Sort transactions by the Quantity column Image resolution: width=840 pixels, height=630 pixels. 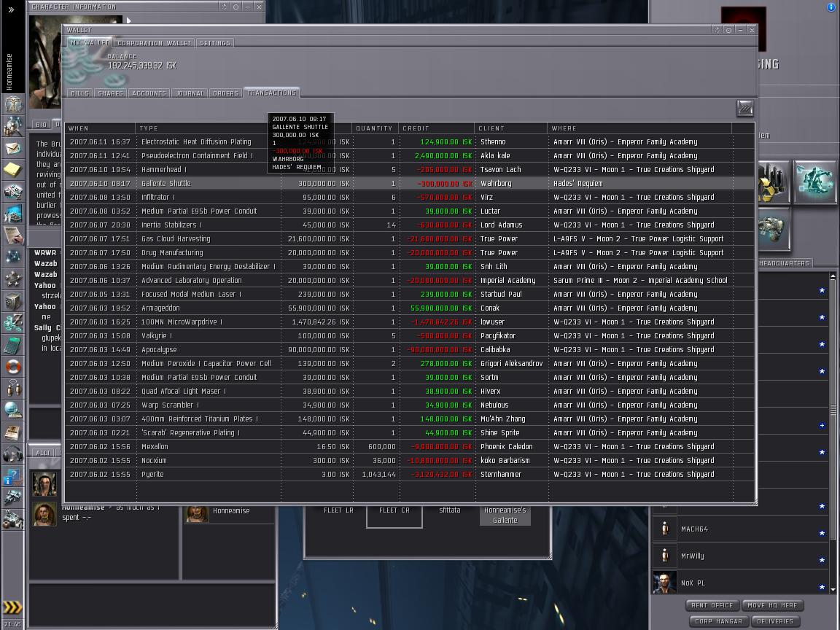[x=376, y=128]
